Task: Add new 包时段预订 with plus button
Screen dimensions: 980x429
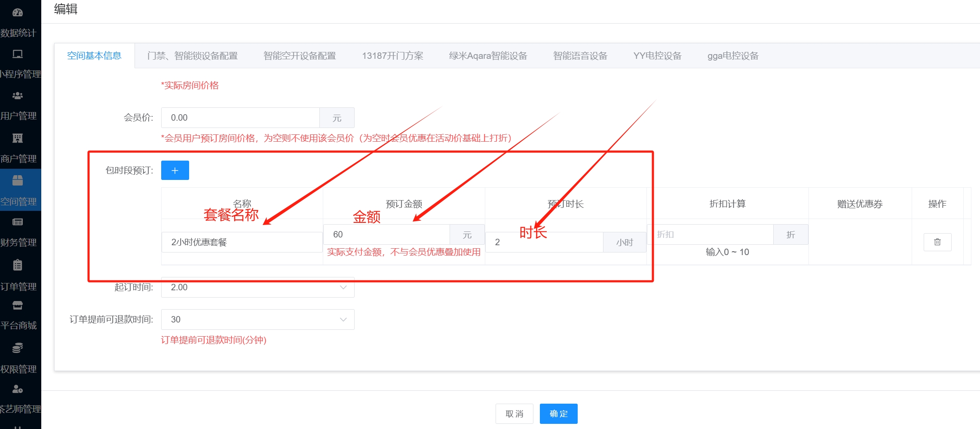Action: (x=175, y=170)
